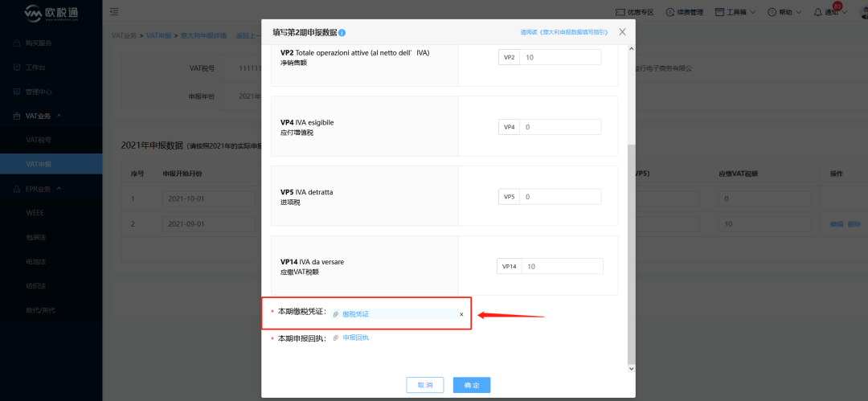Image resolution: width=868 pixels, height=401 pixels.
Task: Collapse the VAT业务 sidebar group
Action: click(58, 116)
